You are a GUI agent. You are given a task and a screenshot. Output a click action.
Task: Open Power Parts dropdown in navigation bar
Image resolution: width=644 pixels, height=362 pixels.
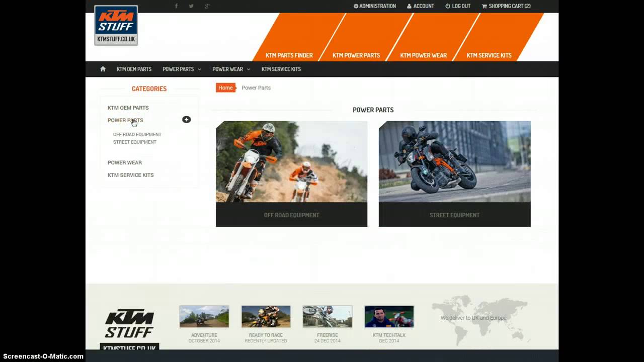click(182, 69)
